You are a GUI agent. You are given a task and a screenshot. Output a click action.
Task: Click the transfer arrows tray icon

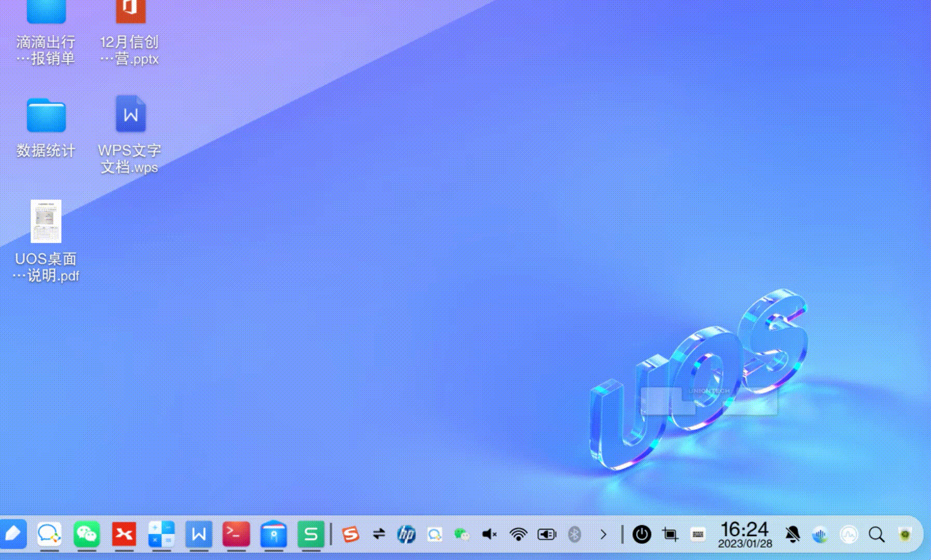(x=379, y=534)
